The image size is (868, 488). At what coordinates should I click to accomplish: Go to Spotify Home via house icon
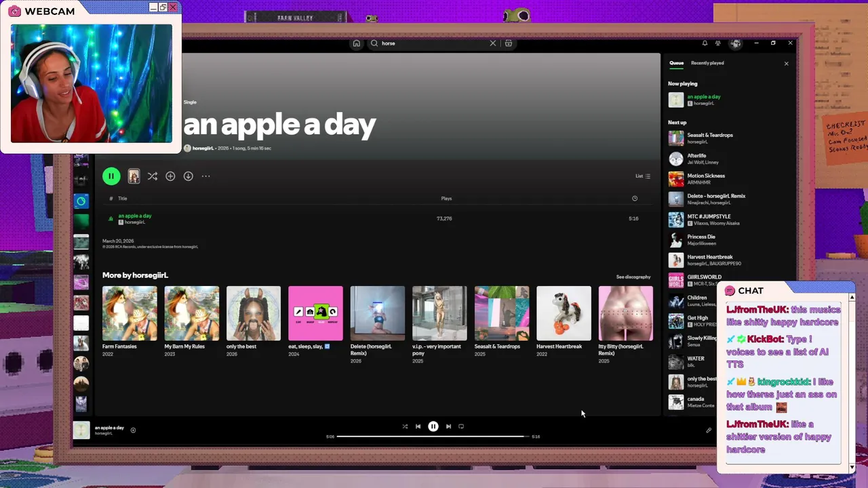[x=356, y=43]
